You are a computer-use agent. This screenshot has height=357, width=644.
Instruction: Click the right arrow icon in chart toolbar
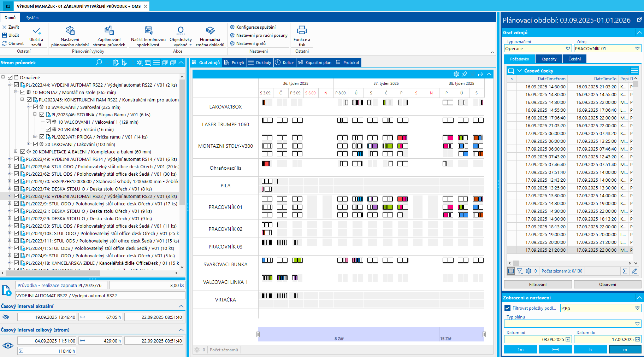480,74
